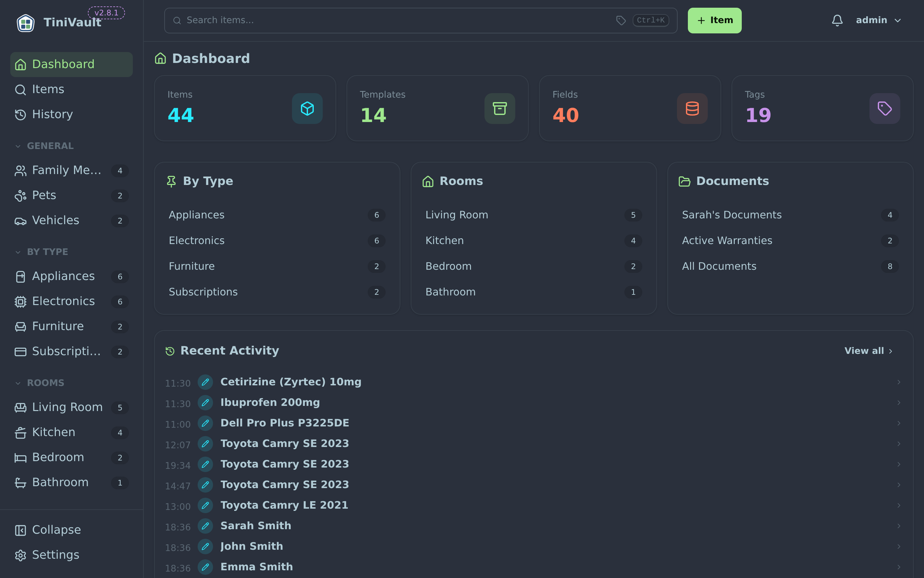Open the admin user dropdown
Image resolution: width=924 pixels, height=578 pixels.
pyautogui.click(x=878, y=20)
